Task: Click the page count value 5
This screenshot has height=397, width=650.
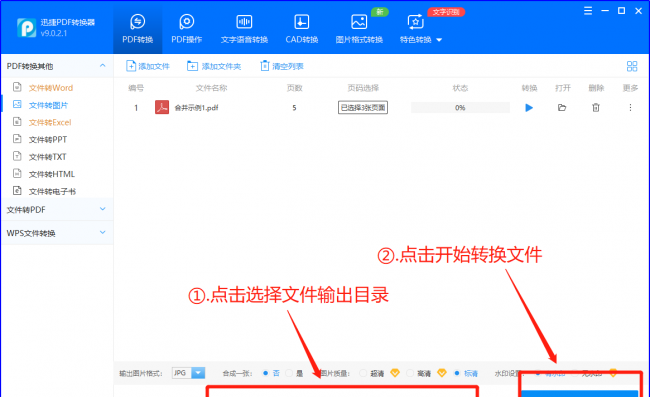Action: [294, 108]
